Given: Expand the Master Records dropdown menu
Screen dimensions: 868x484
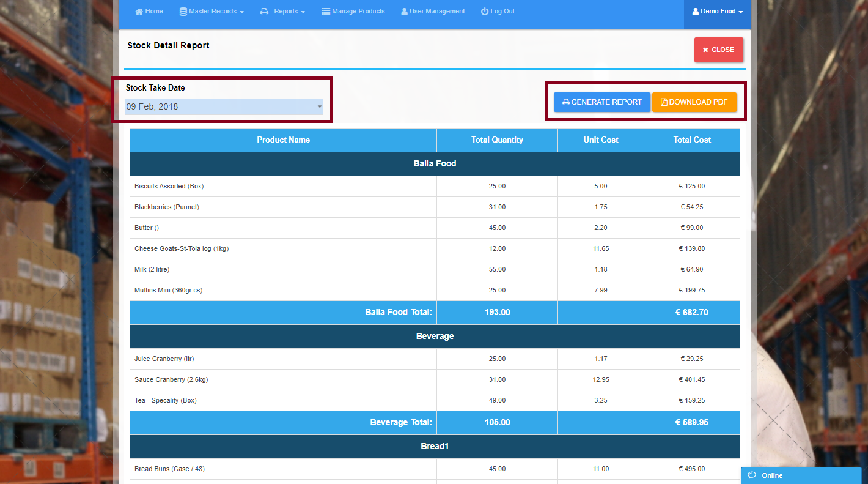Looking at the screenshot, I should click(x=241, y=12).
